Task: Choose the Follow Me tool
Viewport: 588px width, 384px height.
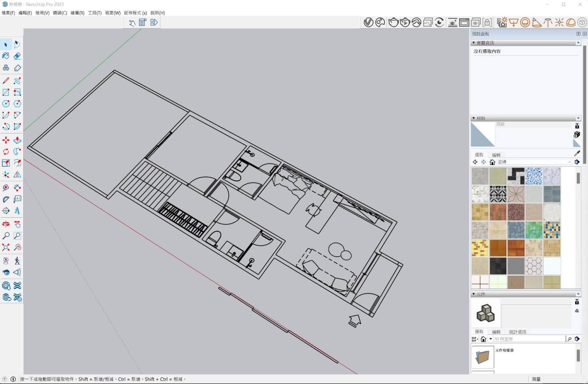Action: (17, 152)
